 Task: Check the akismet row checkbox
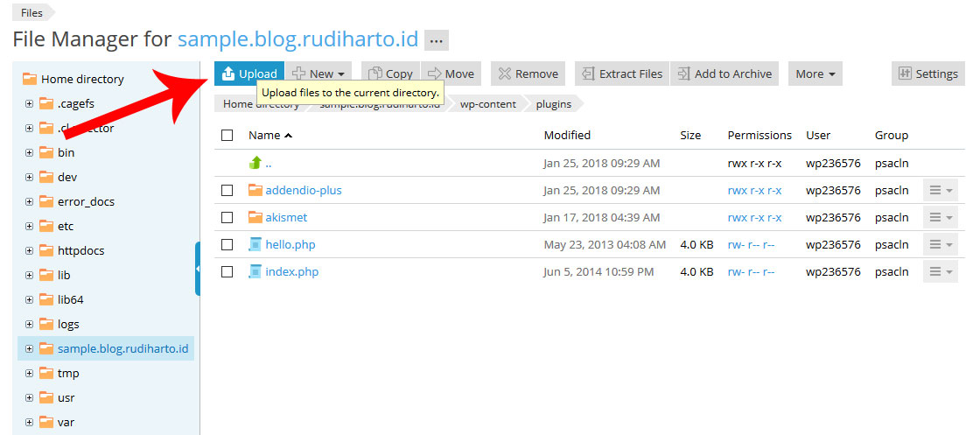coord(227,217)
